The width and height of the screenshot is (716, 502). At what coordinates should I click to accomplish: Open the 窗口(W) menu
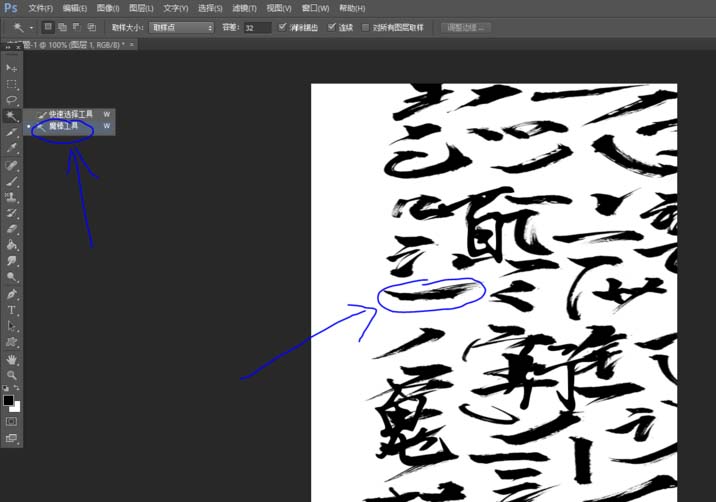(x=315, y=8)
